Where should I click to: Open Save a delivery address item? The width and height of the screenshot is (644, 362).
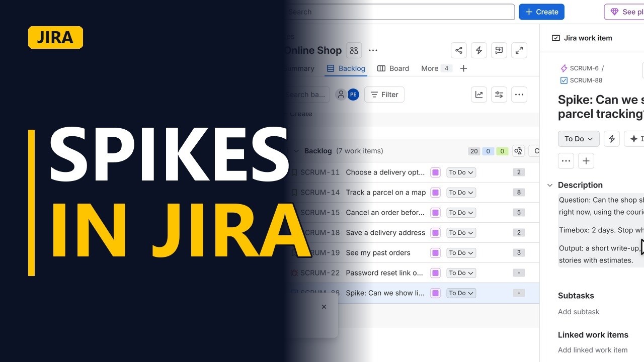[x=385, y=233]
